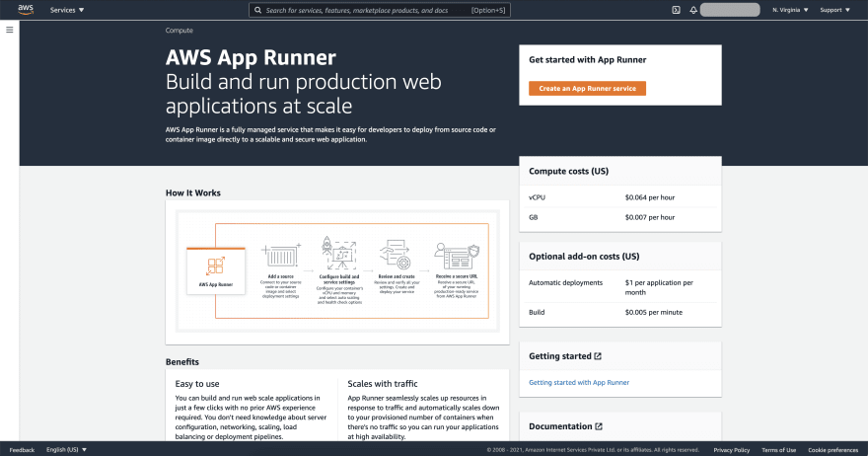Open the English (US) language dropdown

(x=66, y=450)
